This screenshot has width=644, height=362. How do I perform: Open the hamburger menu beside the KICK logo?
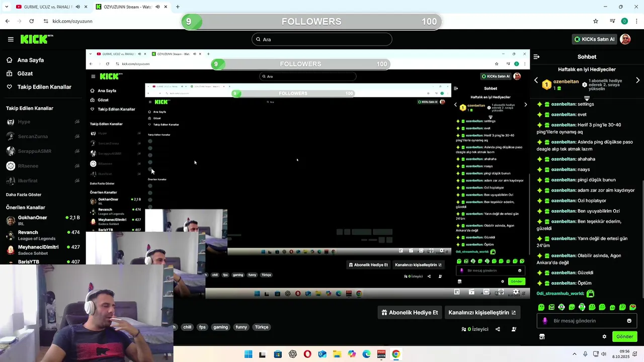click(11, 39)
